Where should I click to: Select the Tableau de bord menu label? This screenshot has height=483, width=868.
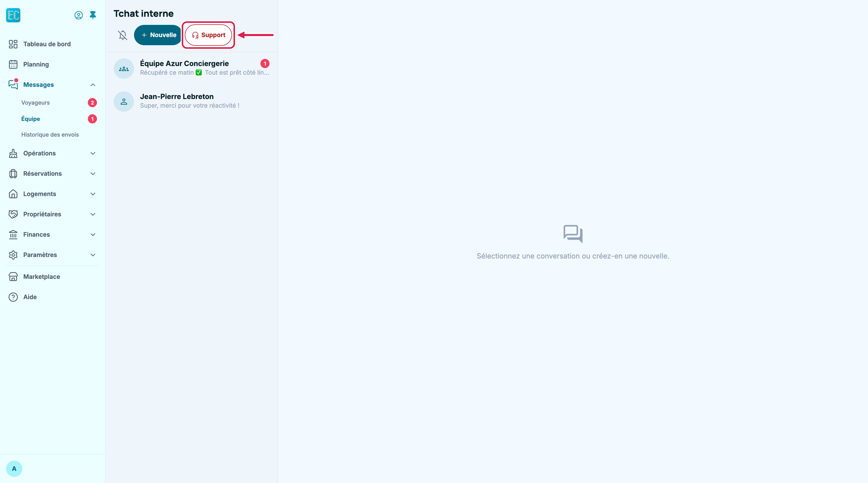47,44
